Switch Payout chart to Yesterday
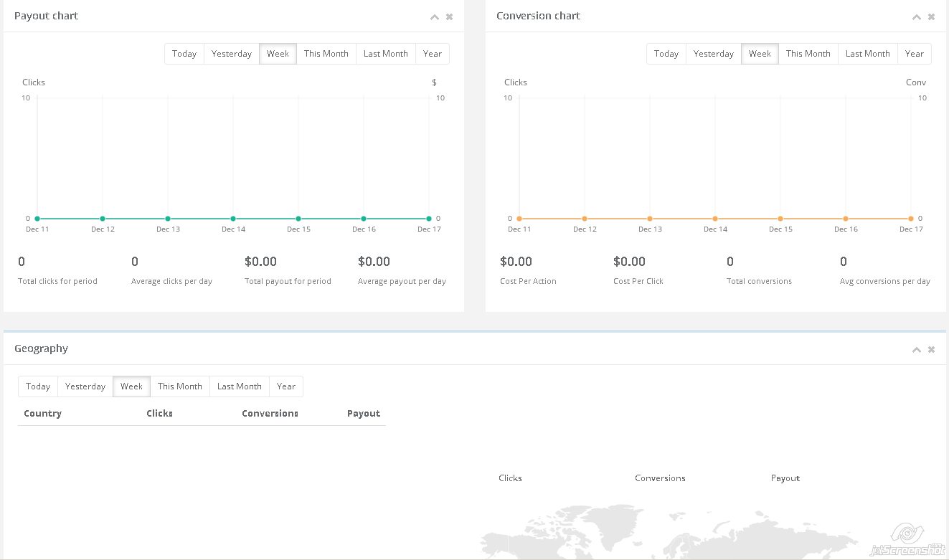Viewport: 949px width, 560px height. tap(231, 54)
